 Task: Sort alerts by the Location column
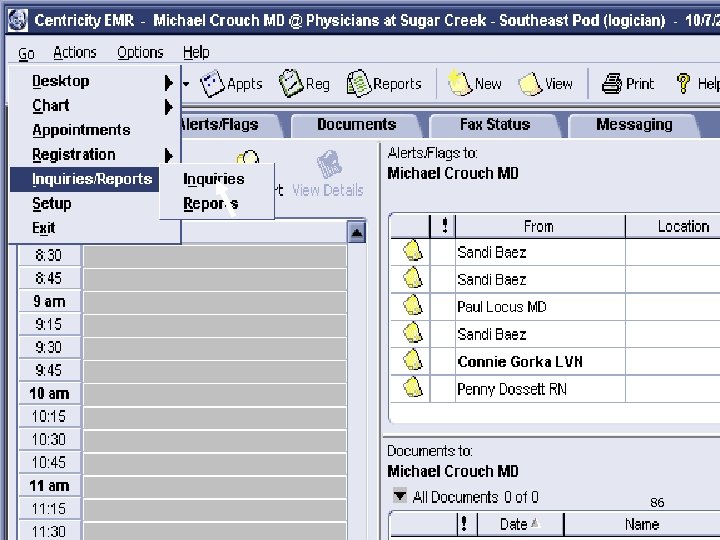673,226
